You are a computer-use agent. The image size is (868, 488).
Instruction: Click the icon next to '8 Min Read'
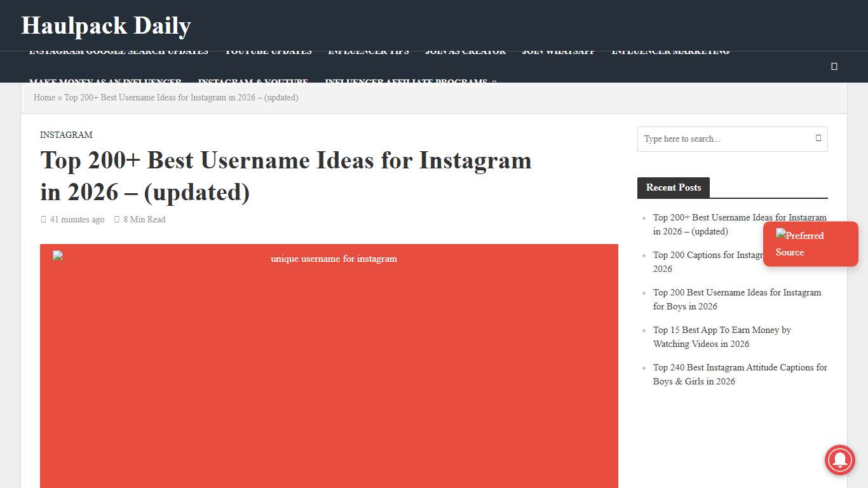[117, 219]
